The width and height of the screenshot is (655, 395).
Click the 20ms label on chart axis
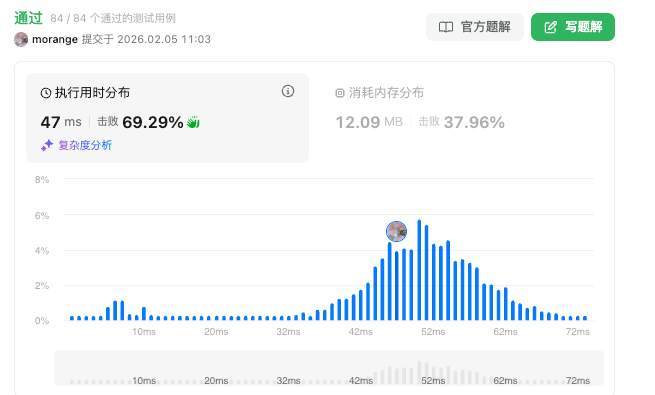click(x=216, y=332)
